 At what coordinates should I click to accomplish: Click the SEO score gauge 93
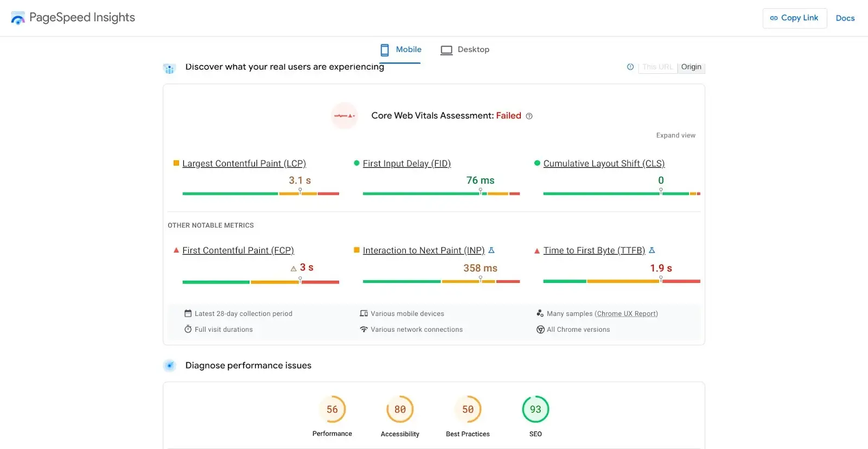click(x=535, y=409)
